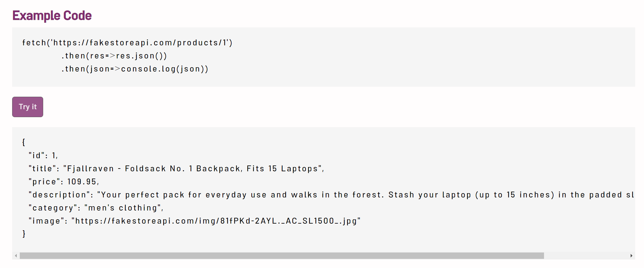Click the horizontal scrollbar thumb
The width and height of the screenshot is (644, 268).
coord(281,256)
